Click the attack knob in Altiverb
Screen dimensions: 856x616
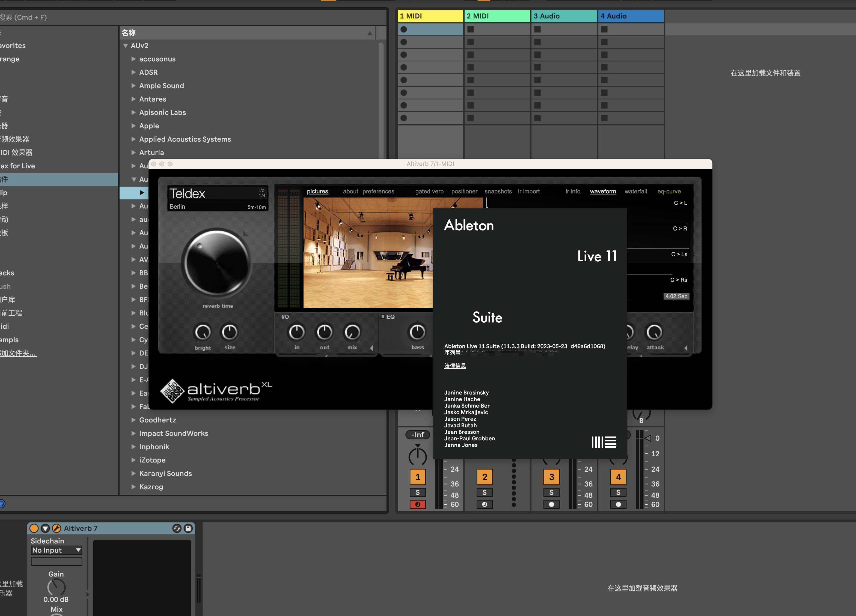coord(655,332)
